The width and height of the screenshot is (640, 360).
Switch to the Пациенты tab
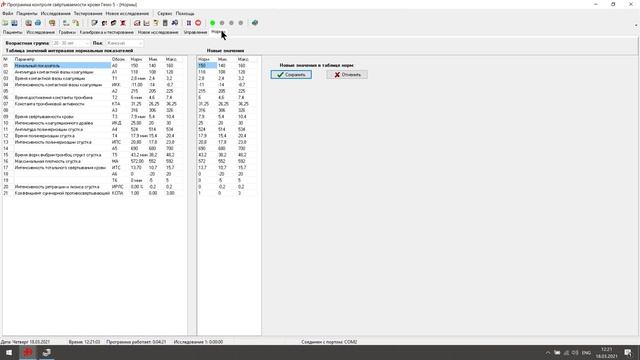pos(13,32)
